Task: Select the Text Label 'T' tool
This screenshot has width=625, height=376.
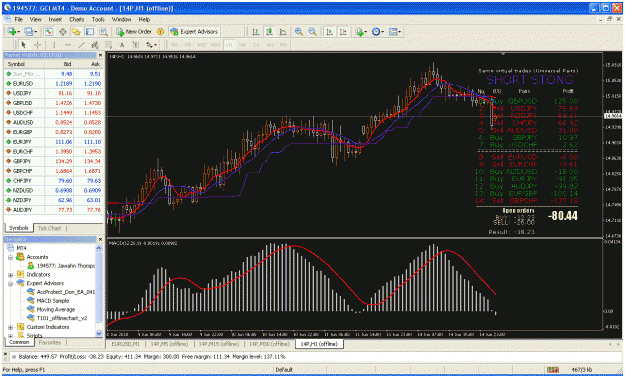Action: pos(136,45)
